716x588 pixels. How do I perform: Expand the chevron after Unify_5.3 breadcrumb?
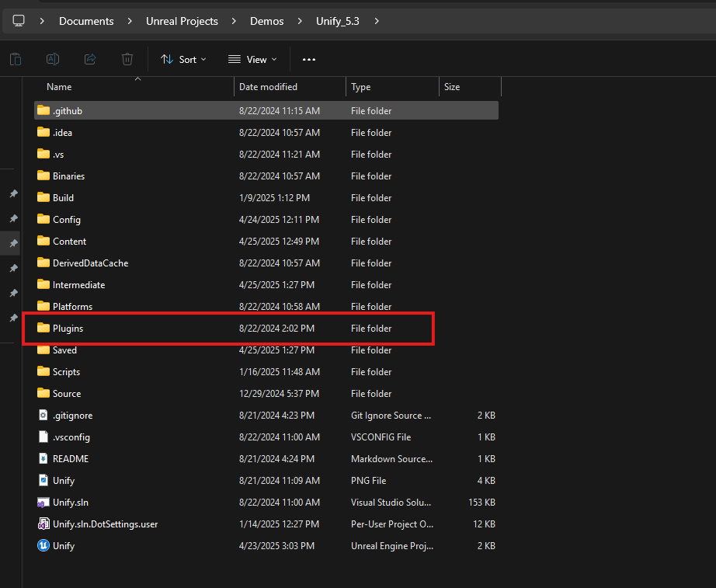377,21
